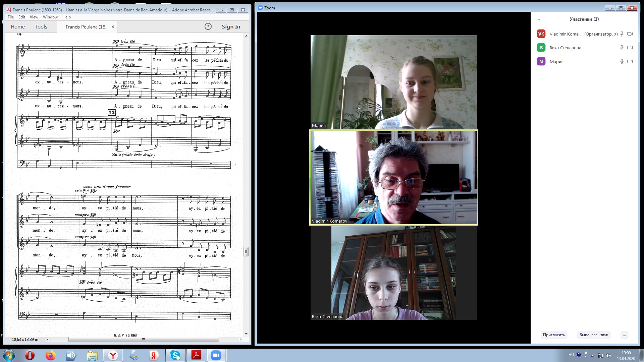
Task: Click the scroll up arrow in Acrobat
Action: 246,36
